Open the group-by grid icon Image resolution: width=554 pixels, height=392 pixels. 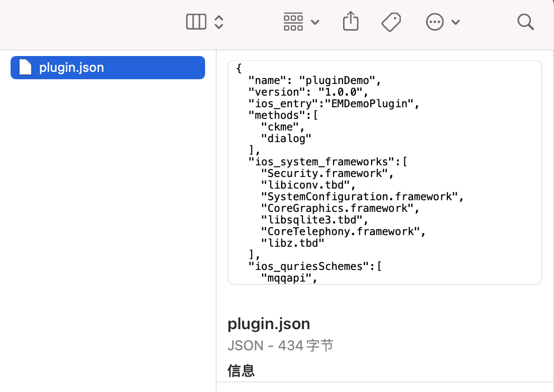[293, 22]
